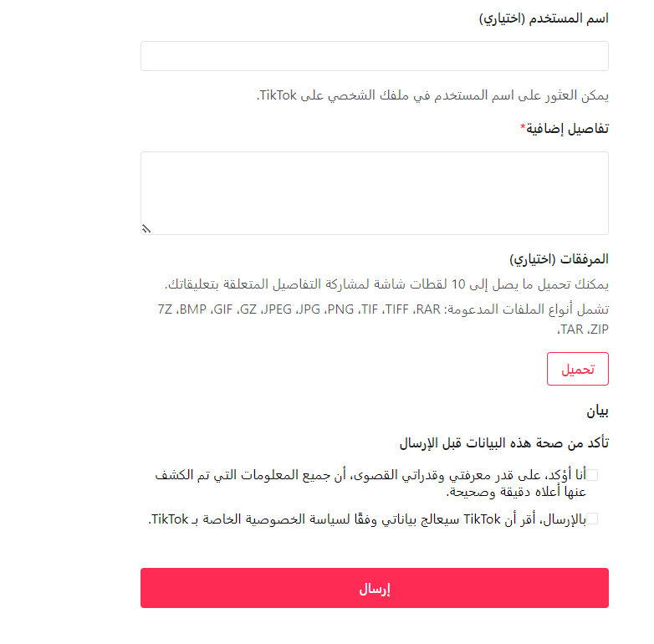Click the label text starting with بالإرسال، أقر
This screenshot has width=654, height=644.
[x=368, y=519]
